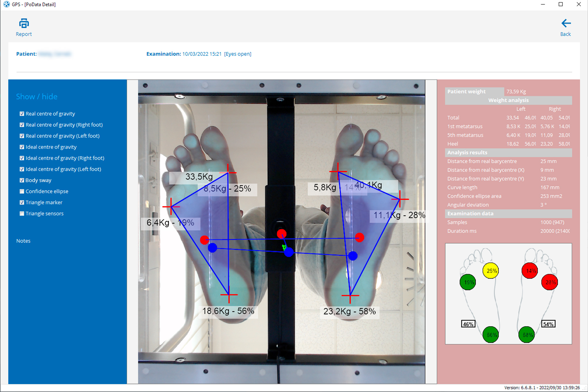Uncheck Ideal centre of gravity (Left foot)
The height and width of the screenshot is (392, 588).
tap(22, 169)
